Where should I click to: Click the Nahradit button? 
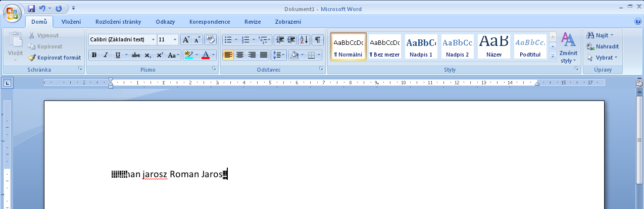click(603, 46)
